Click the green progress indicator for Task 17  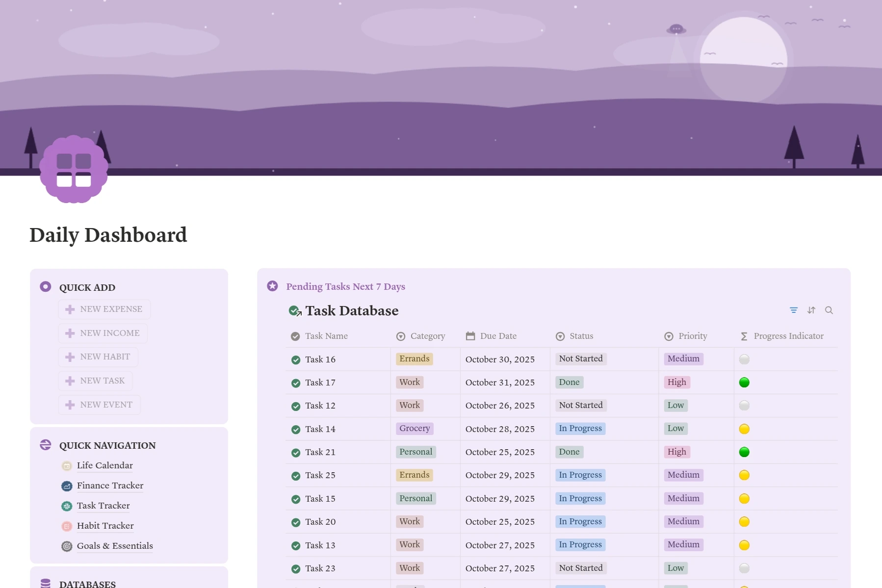click(744, 383)
